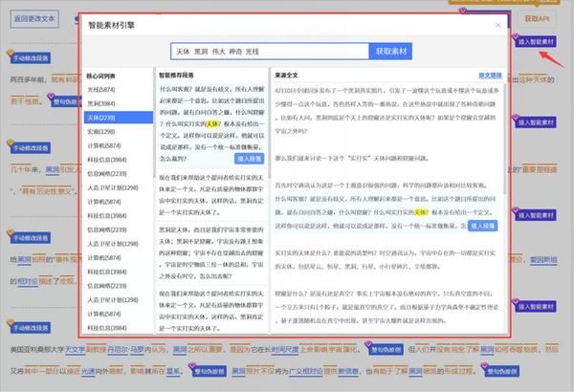Open the 时间尺度 link in the article
Viewport: 574px width, 392px height.
[285, 350]
